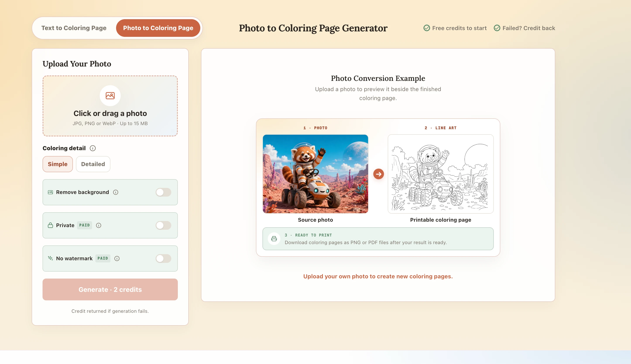631x364 pixels.
Task: Select the Photo to Coloring Page tab
Action: pyautogui.click(x=158, y=28)
